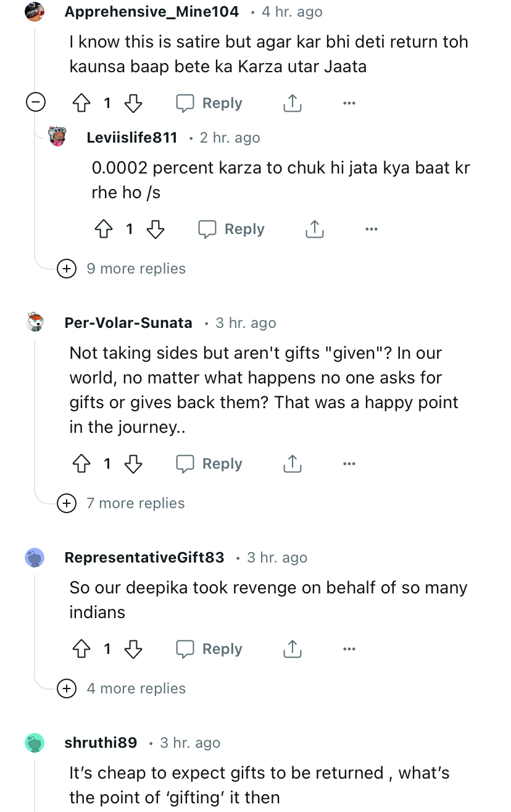Reply to RepresentativeGift83's comment

(209, 649)
